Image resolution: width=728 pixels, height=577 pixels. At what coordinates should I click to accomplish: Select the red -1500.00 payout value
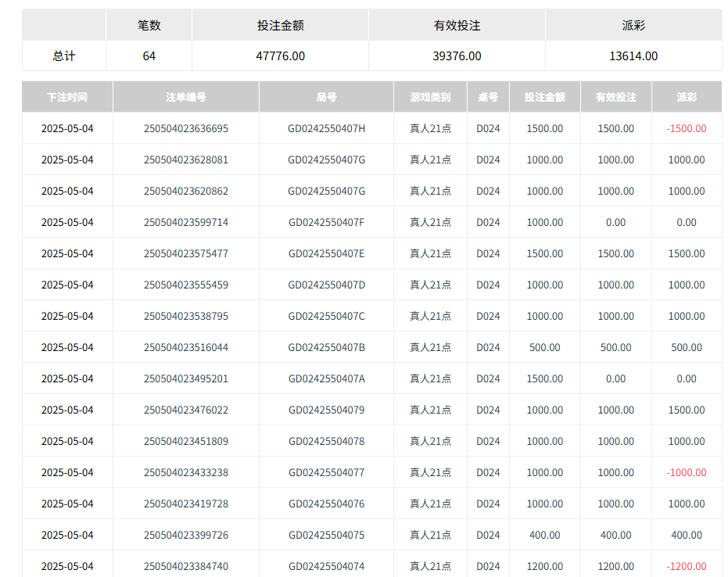tap(687, 128)
